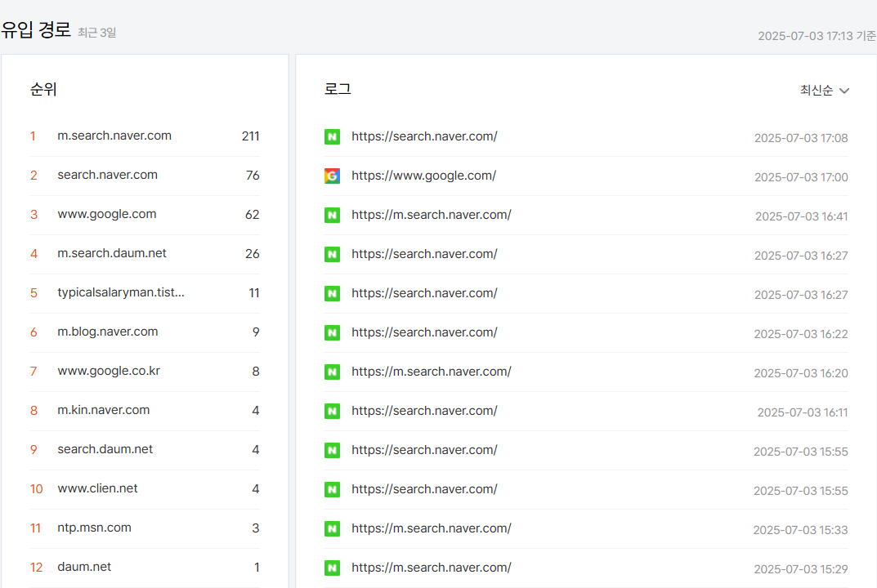Click the 2025-07-03 17:08 log time
877x588 pixels.
click(801, 138)
